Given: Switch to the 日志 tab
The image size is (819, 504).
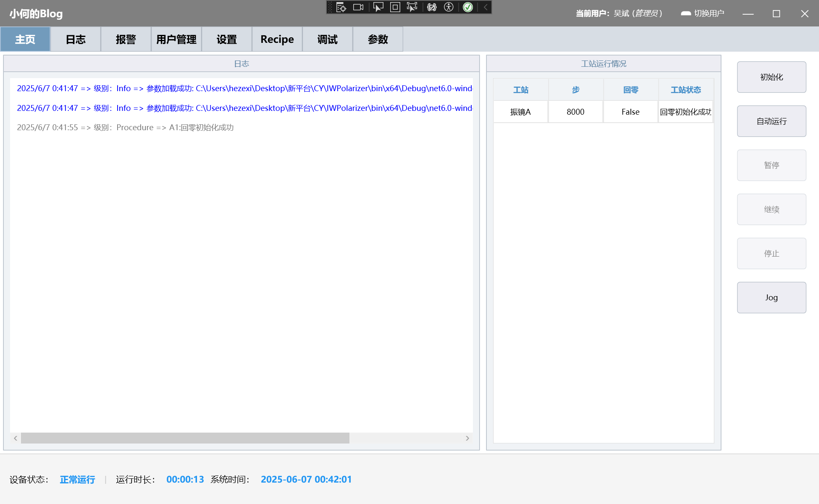Looking at the screenshot, I should click(x=76, y=39).
